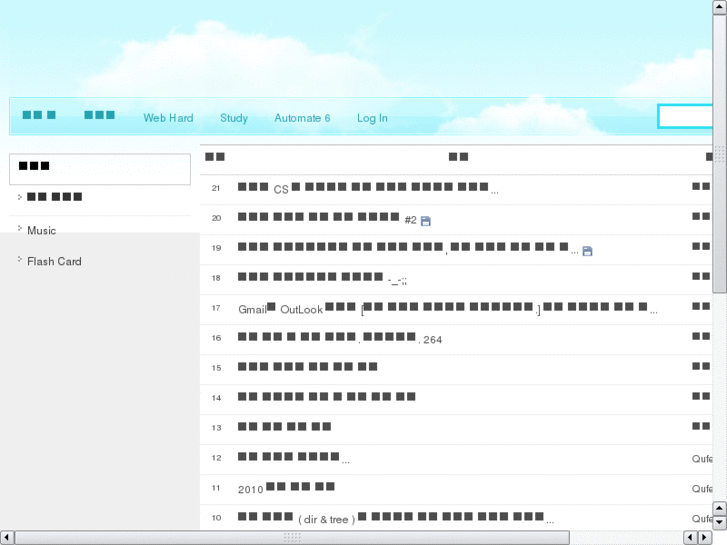Open the Music category
Screen dimensions: 727x545
coord(41,231)
